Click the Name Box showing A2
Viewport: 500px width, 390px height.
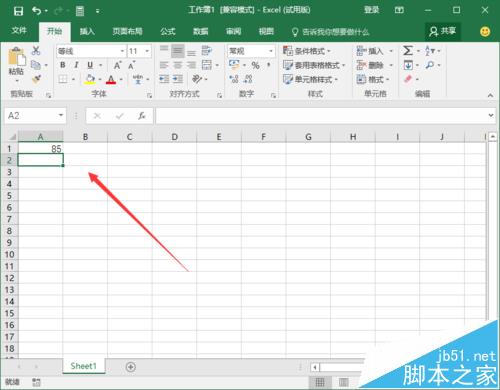tap(35, 116)
